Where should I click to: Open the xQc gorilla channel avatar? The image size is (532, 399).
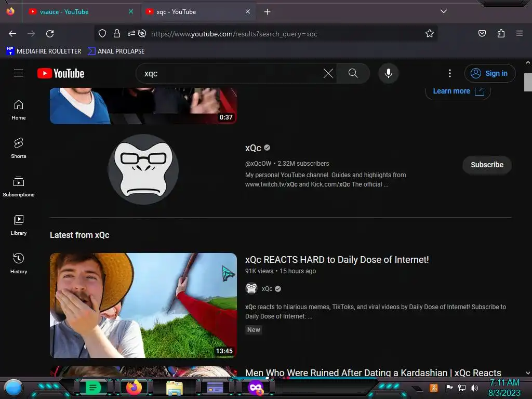point(143,169)
